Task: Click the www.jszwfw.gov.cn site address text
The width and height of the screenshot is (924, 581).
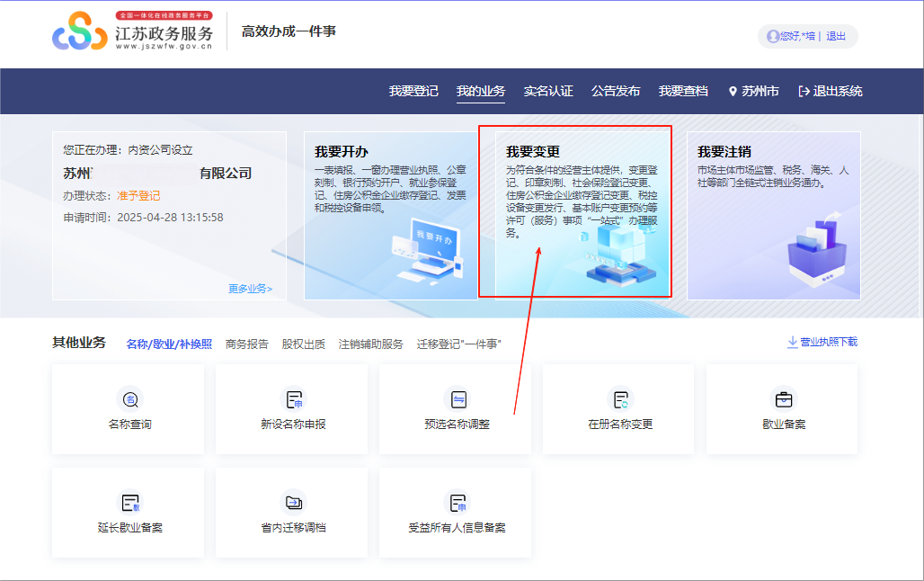Action: coord(164,46)
